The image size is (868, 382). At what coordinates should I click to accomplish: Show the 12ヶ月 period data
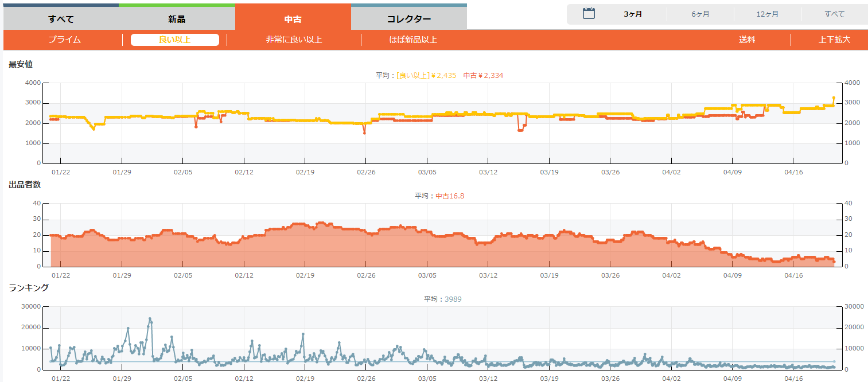click(767, 14)
